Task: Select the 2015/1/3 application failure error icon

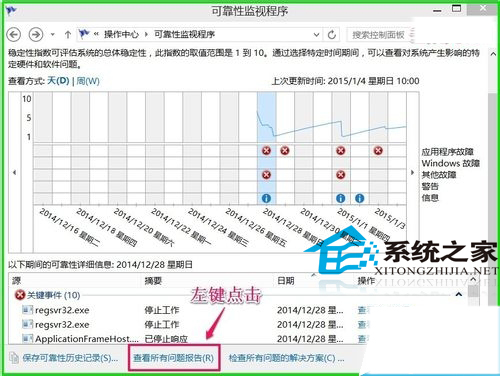Action: tap(378, 151)
